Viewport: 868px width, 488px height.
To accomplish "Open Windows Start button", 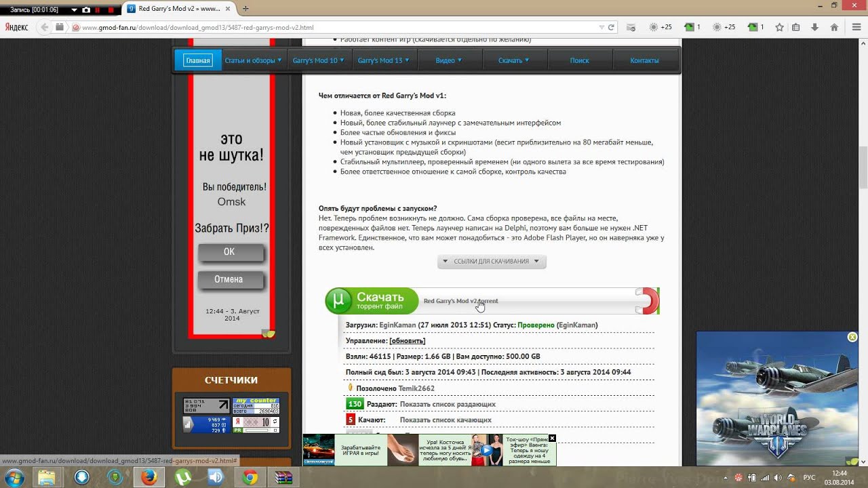I will pyautogui.click(x=15, y=477).
